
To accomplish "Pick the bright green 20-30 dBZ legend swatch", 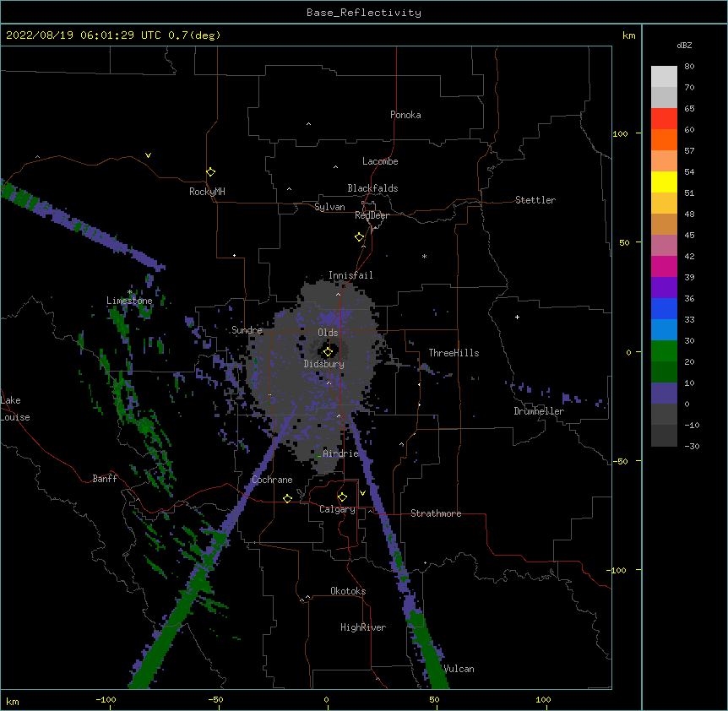I will tap(664, 351).
